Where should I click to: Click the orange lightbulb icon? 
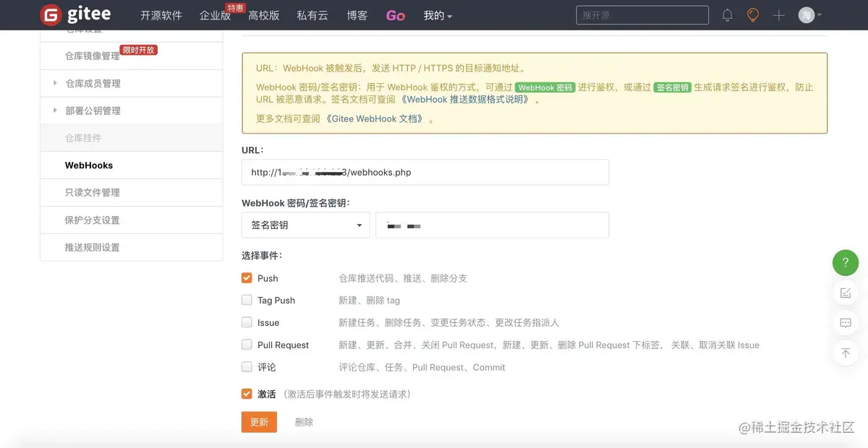(x=753, y=15)
